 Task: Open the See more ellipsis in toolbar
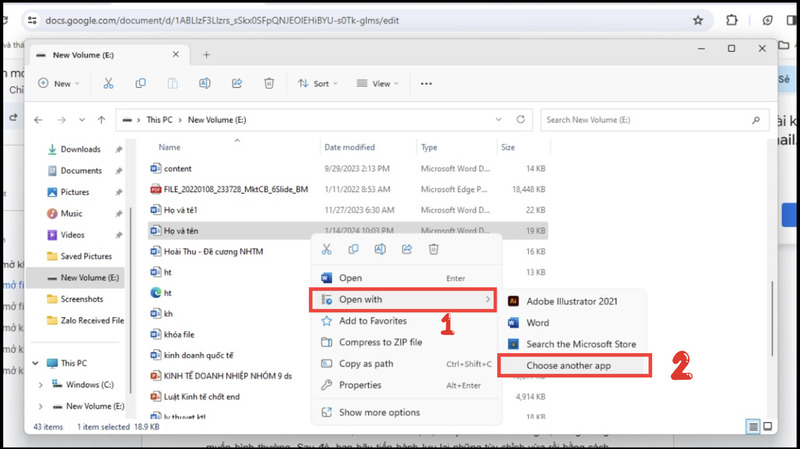pos(426,84)
